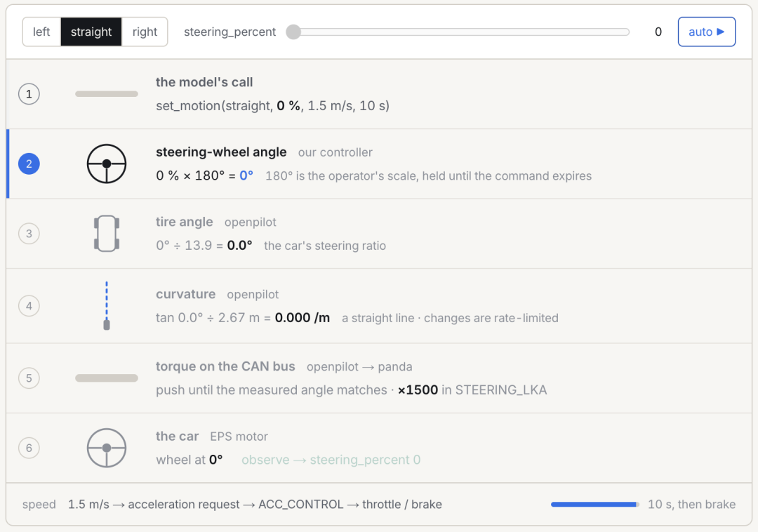Viewport: 758px width, 532px height.
Task: Click the "×1500" torque value
Action: pyautogui.click(x=418, y=390)
